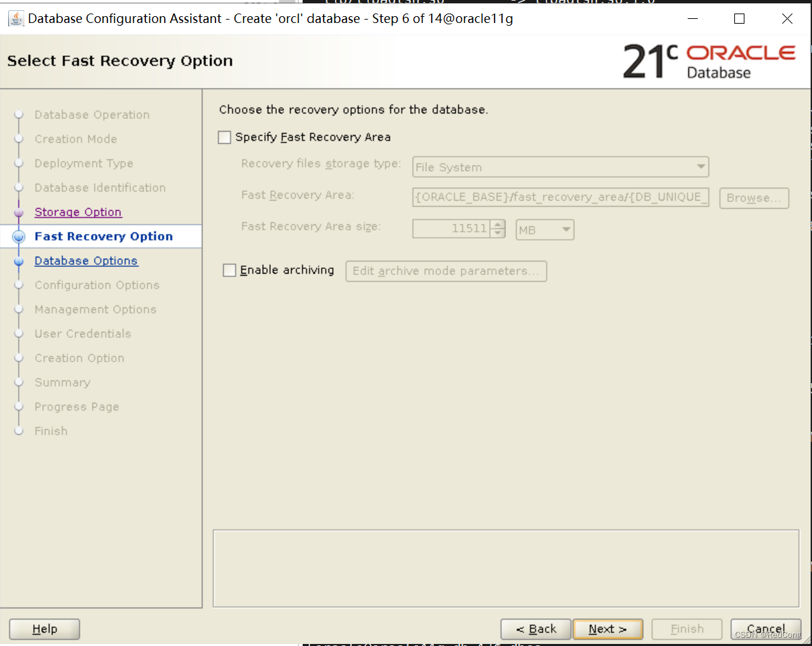Screen dimensions: 812x646
Task: Click the Database Identification step
Action: point(100,188)
